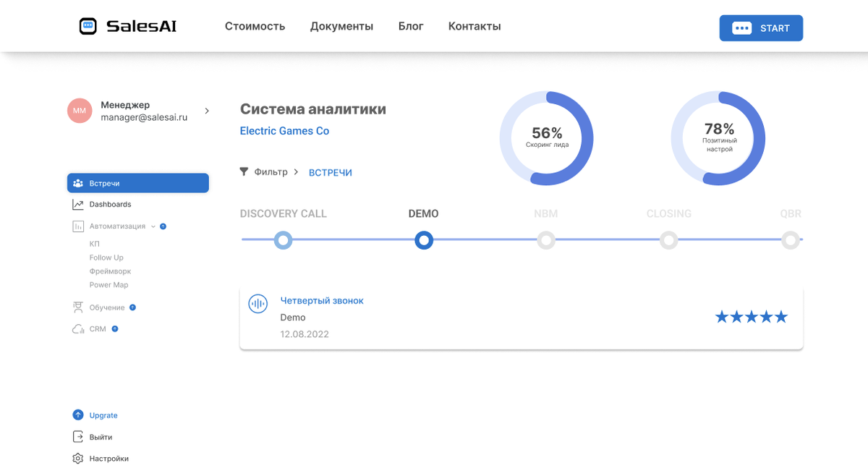Screen dimensions: 868x476
Task: Click the audio waveform icon of Четвертый звонок
Action: (x=258, y=304)
